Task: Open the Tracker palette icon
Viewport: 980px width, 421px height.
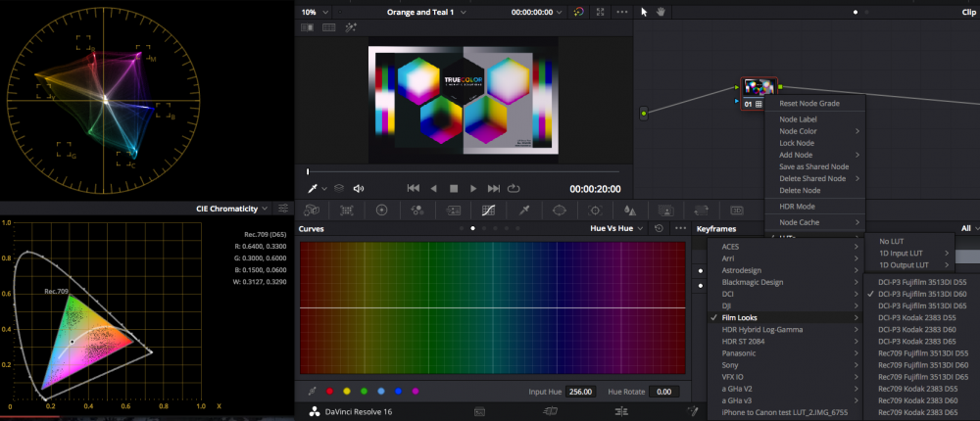Action: pos(595,210)
